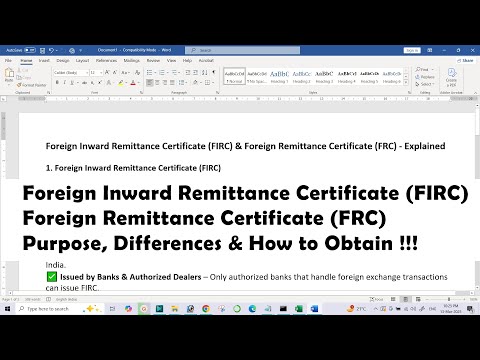Click the Bullets list icon
Screen dimensions: 480x360
point(150,72)
